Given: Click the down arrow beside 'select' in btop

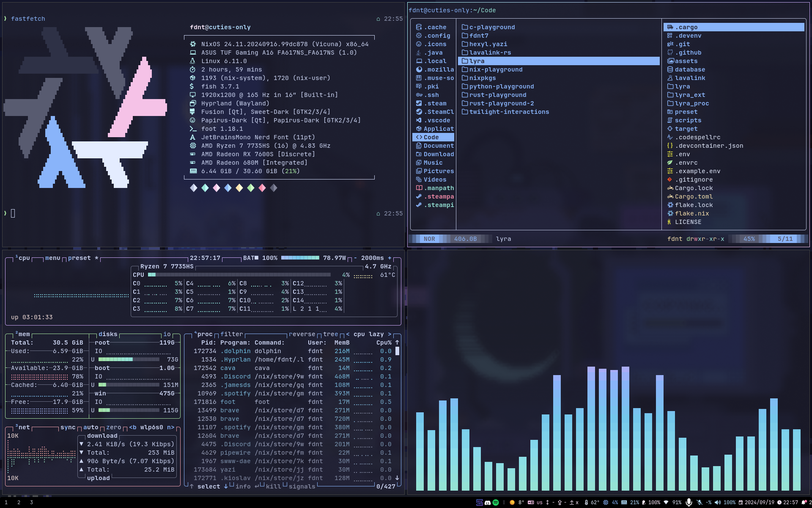Looking at the screenshot, I should pyautogui.click(x=226, y=486).
